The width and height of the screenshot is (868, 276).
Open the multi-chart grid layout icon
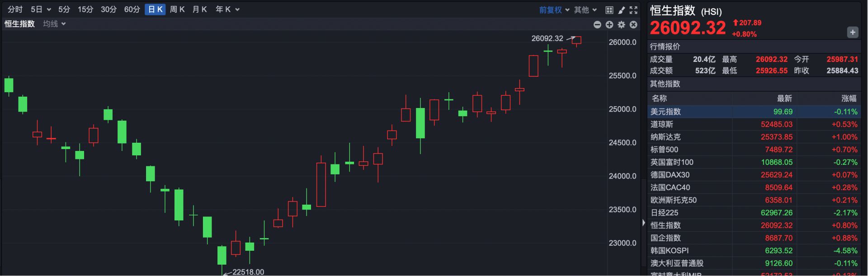609,9
